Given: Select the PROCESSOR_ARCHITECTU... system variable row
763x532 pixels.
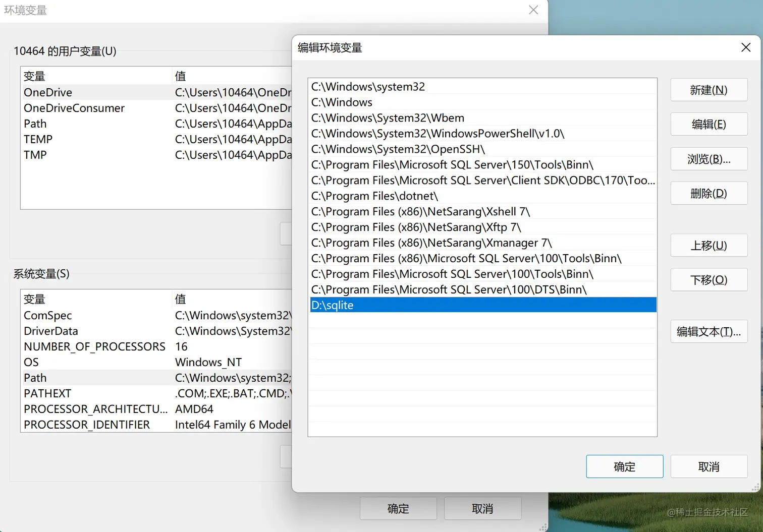Looking at the screenshot, I should (156, 409).
